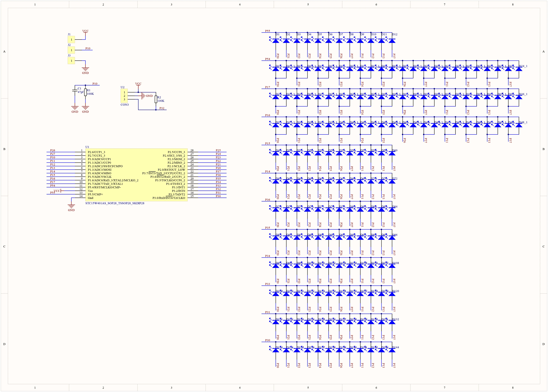This screenshot has width=548, height=392.
Task: Click the P55 net label above D1
Action: pyautogui.click(x=268, y=31)
